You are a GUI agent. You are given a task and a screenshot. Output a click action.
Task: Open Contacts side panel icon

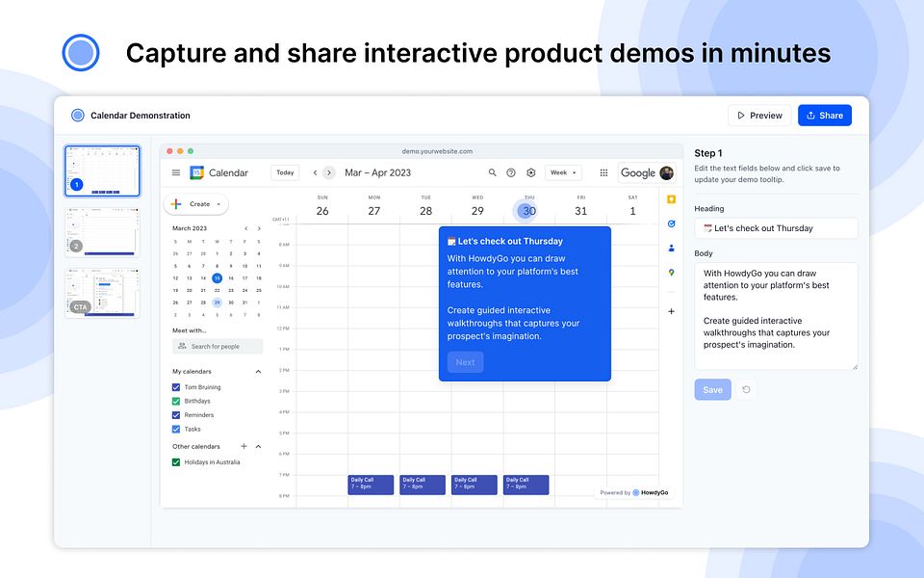click(671, 249)
